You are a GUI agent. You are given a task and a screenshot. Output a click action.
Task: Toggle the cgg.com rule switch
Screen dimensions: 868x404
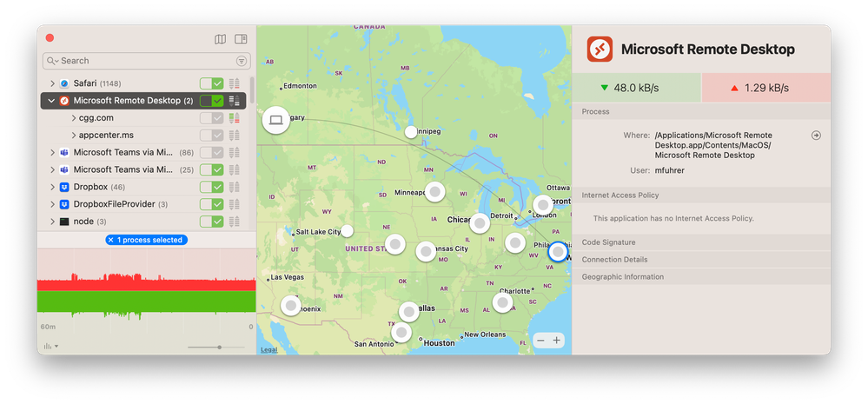pyautogui.click(x=211, y=118)
